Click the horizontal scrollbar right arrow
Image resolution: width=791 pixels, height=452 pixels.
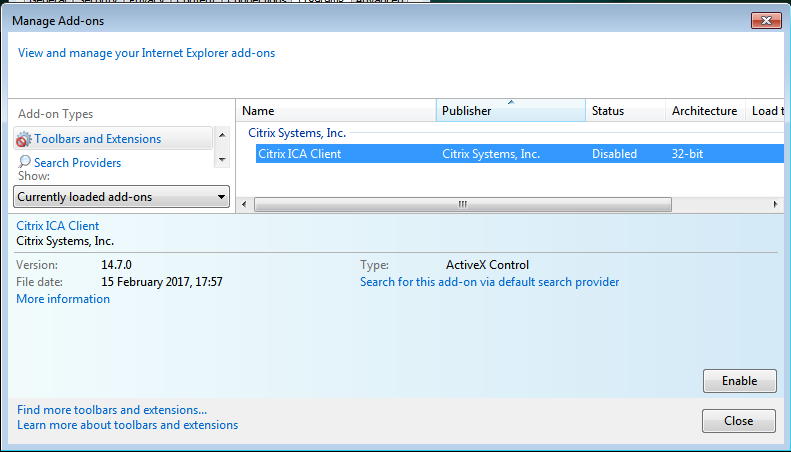776,204
